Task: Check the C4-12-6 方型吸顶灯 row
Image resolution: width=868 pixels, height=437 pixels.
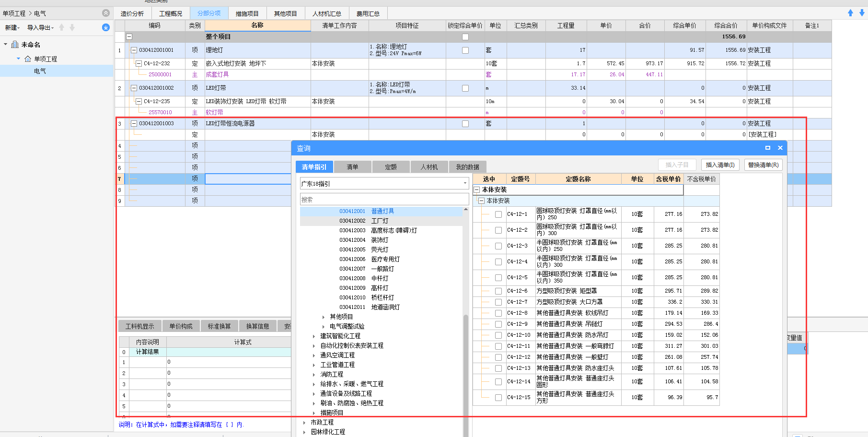Action: point(498,291)
